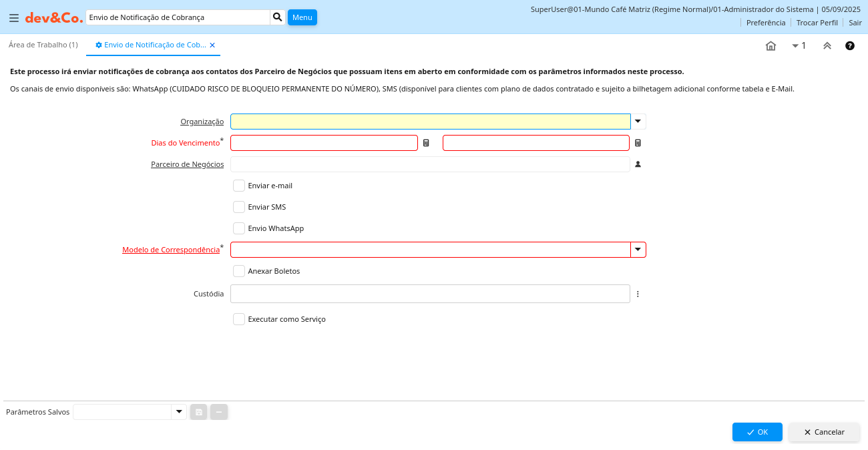Open Modelo de Correspondência dropdown
The height and width of the screenshot is (450, 868).
638,250
